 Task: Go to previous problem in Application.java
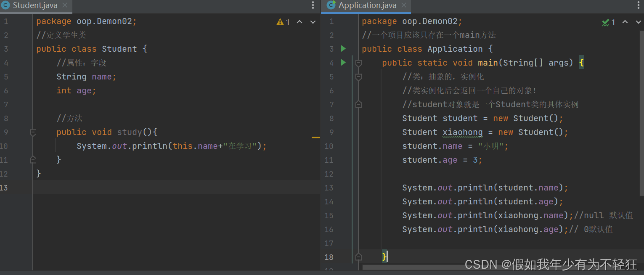tap(625, 22)
